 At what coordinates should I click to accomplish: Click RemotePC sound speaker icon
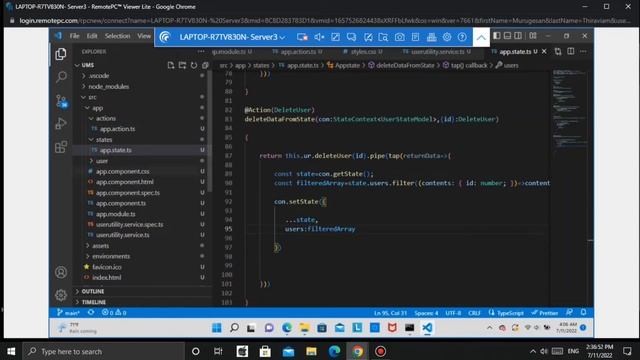[319, 37]
